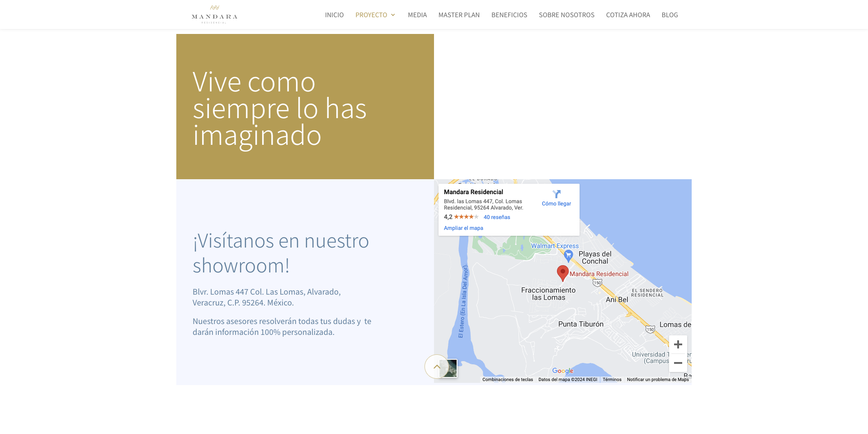
Task: Click the Google logo on the map
Action: coord(562,371)
